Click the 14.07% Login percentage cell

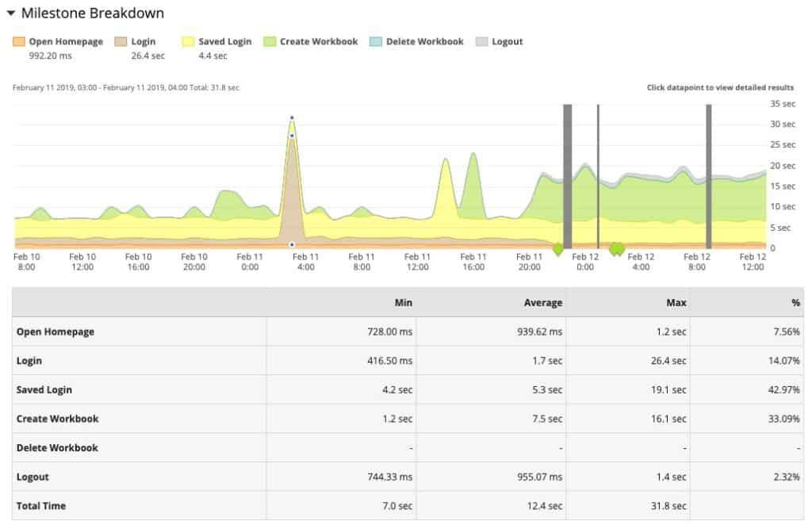783,361
